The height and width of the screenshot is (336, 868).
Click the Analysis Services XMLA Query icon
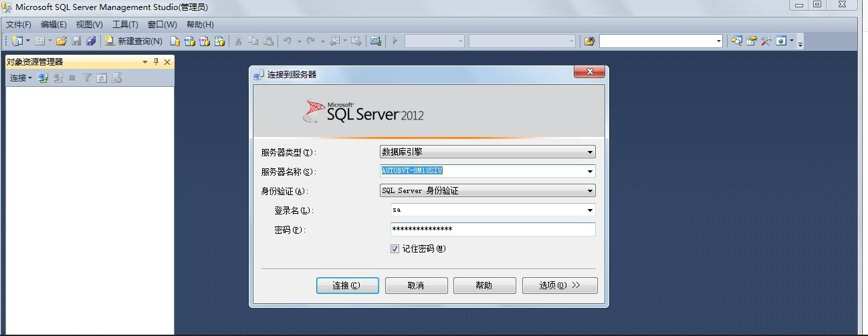[219, 41]
